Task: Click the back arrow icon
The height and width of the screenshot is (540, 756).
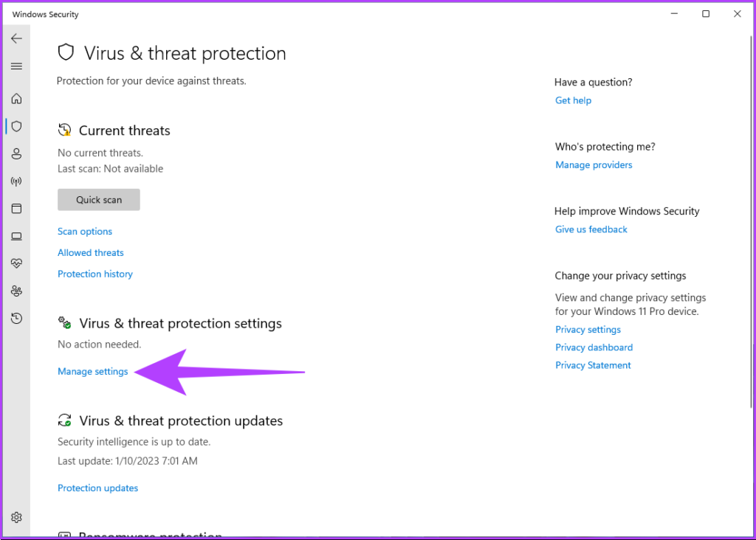Action: [x=16, y=38]
